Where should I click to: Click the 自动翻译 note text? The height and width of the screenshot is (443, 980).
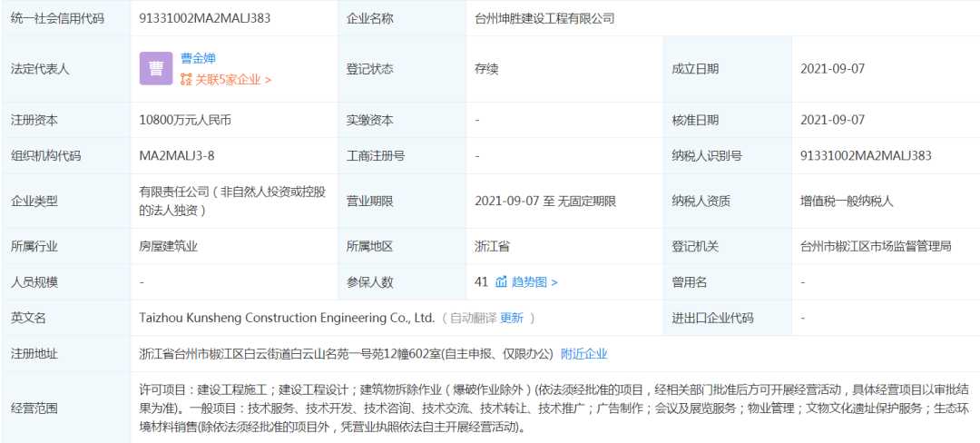click(474, 318)
